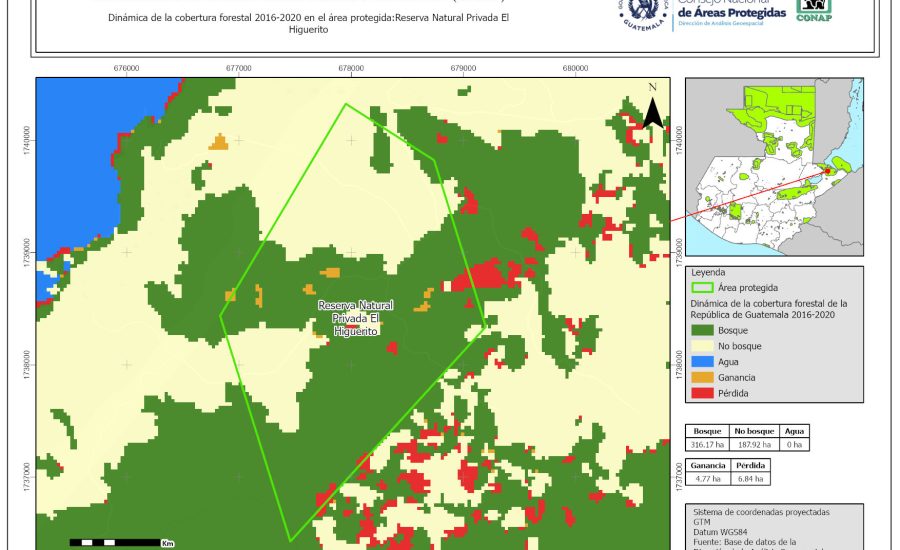The height and width of the screenshot is (550, 900).
Task: Select the Pérdida red legend swatch
Action: [x=704, y=394]
